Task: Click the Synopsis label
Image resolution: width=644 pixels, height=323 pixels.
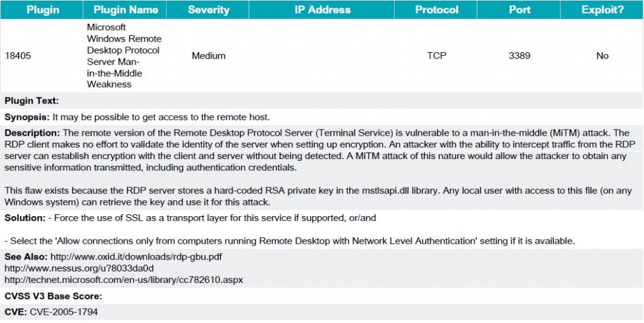Action: pos(27,118)
